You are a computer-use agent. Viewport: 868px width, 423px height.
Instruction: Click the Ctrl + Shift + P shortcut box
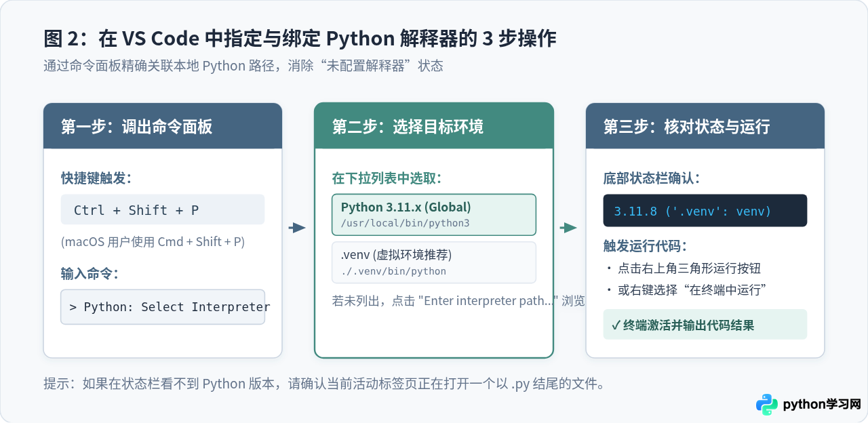pos(163,209)
